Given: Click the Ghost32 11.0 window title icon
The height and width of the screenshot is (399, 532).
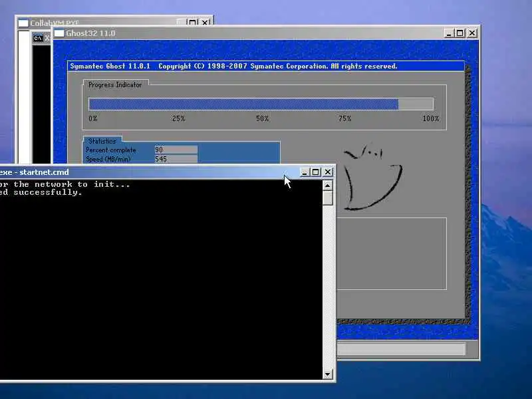Looking at the screenshot, I should tap(59, 33).
